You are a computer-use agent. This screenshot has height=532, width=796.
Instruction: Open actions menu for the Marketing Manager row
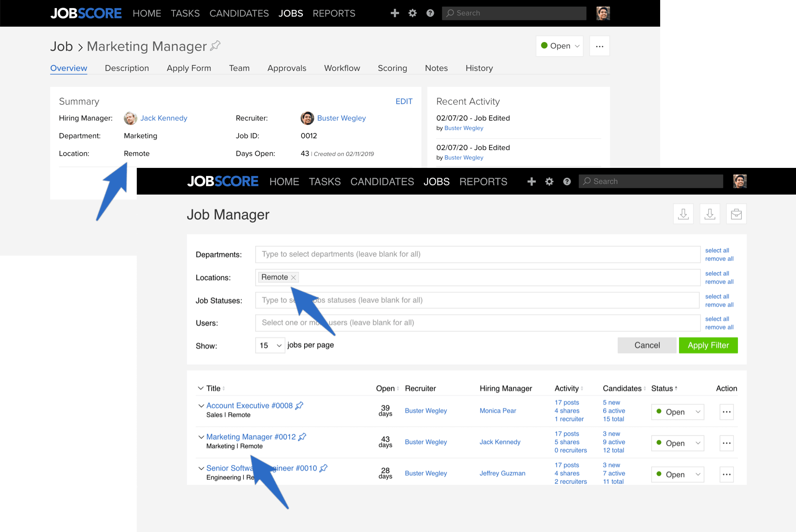tap(727, 443)
